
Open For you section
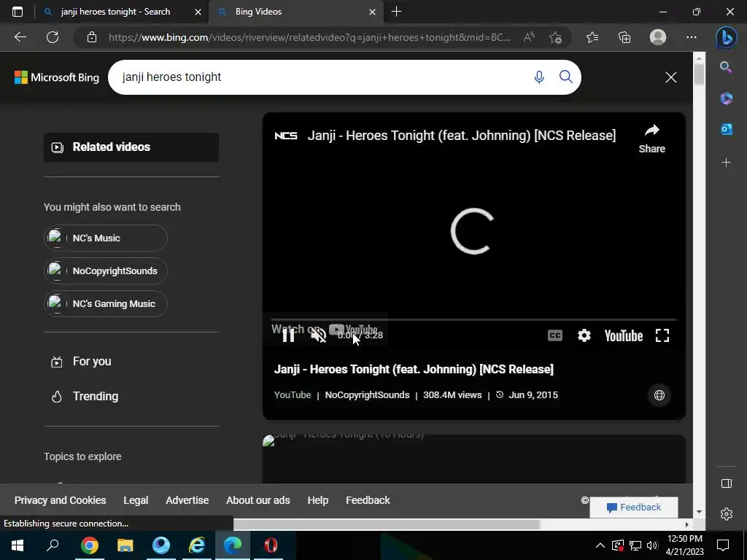point(81,362)
